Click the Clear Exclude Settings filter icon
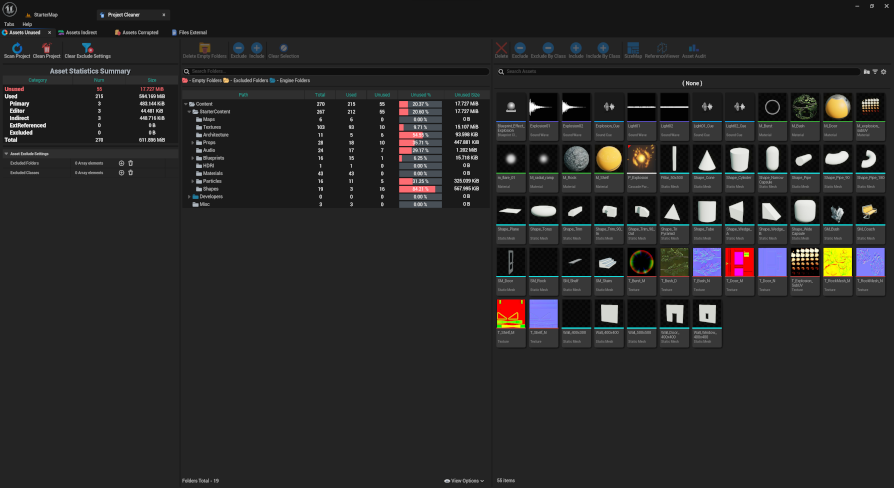894x488 pixels. 87,47
